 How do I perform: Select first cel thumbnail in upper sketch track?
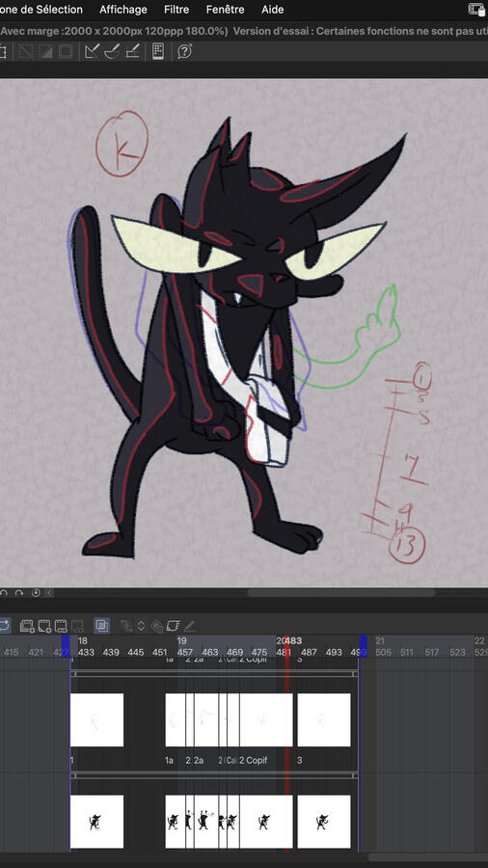point(96,719)
